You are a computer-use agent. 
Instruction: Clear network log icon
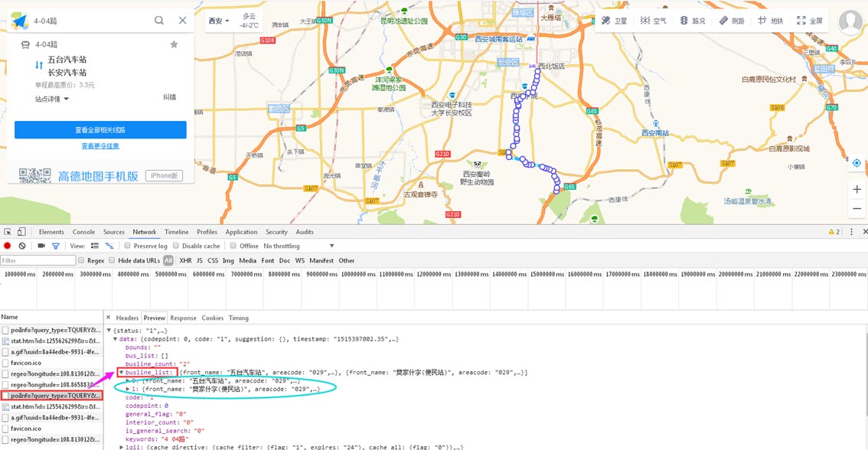[x=22, y=246]
